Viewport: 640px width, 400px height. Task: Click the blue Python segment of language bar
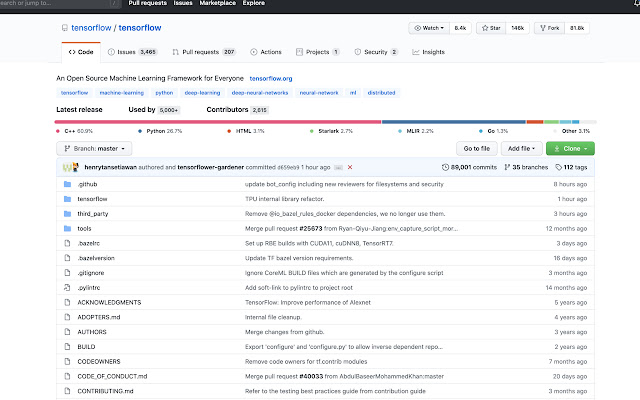(x=453, y=122)
